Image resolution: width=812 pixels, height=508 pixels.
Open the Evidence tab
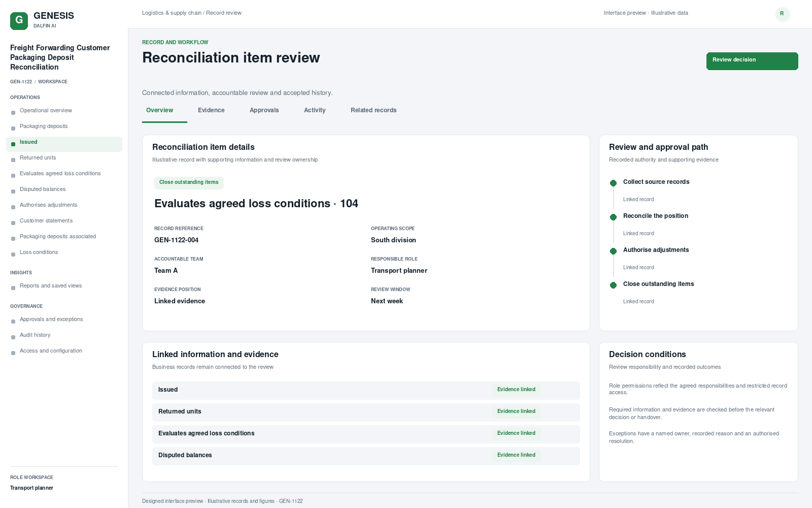tap(211, 110)
